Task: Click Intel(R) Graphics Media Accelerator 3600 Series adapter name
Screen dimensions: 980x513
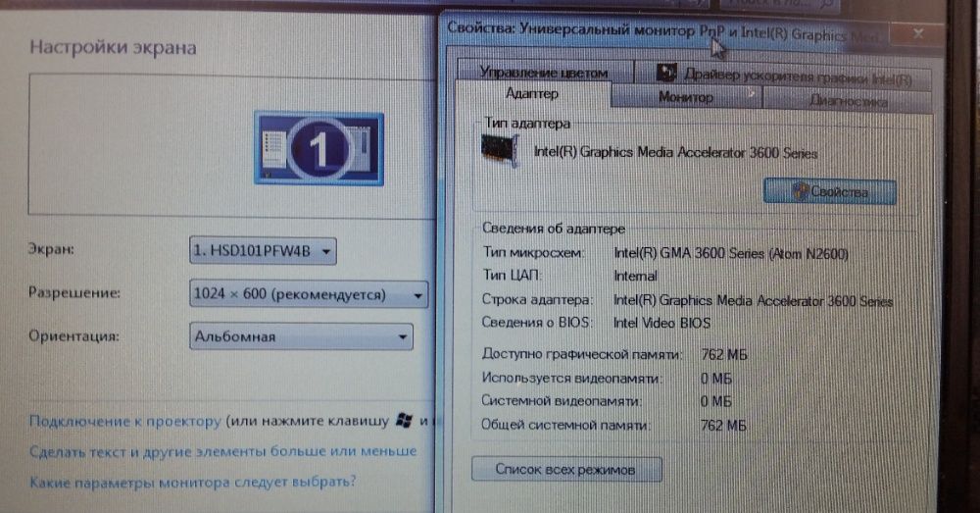Action: click(x=675, y=153)
